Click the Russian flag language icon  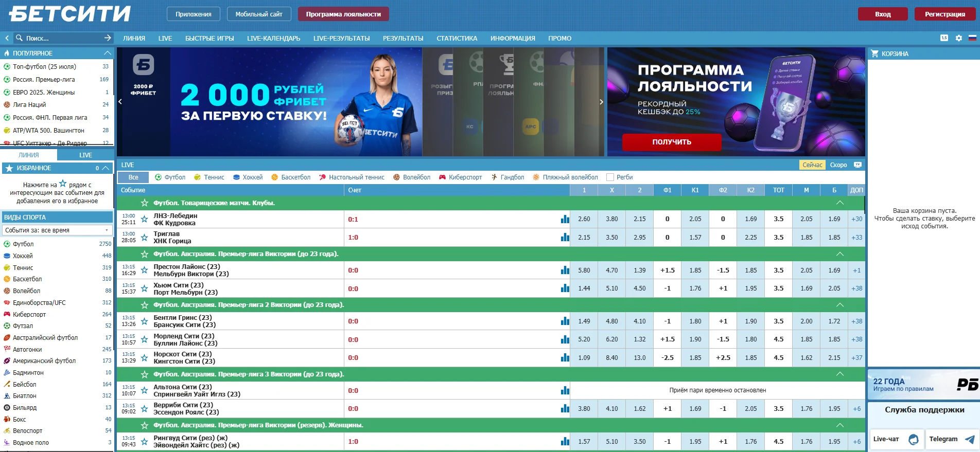pyautogui.click(x=972, y=38)
